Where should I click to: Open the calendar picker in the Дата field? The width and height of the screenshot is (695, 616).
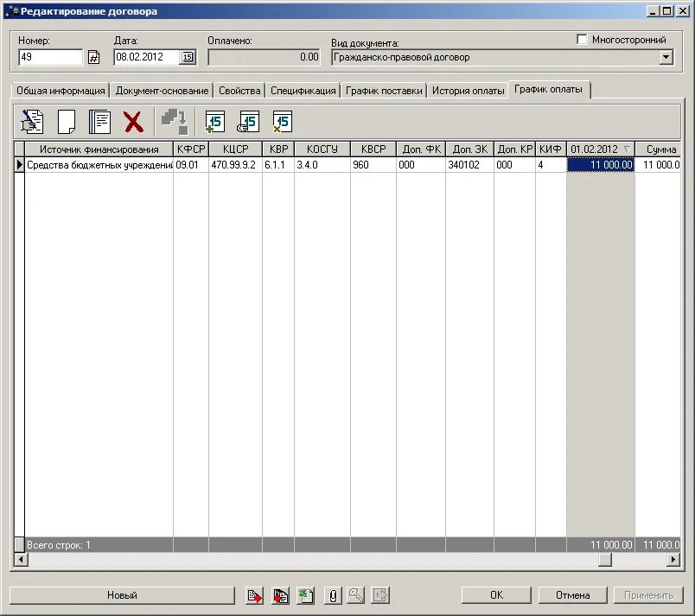pyautogui.click(x=188, y=57)
